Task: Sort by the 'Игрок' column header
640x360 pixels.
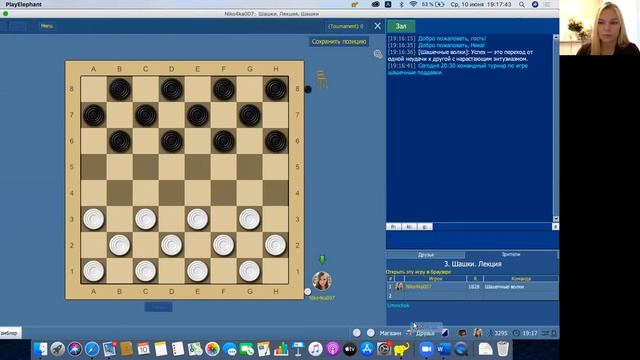Action: point(436,279)
